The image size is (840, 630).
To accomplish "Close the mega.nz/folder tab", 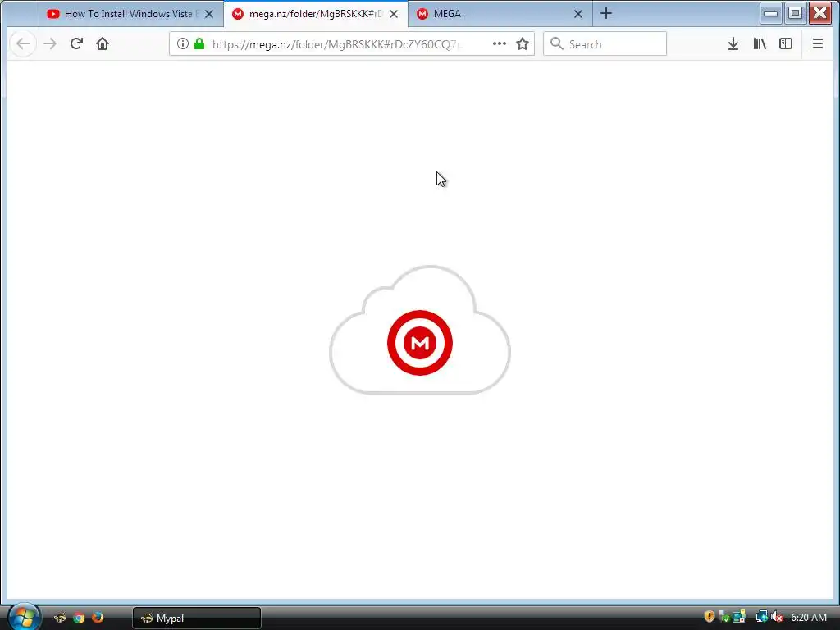I will click(x=394, y=14).
